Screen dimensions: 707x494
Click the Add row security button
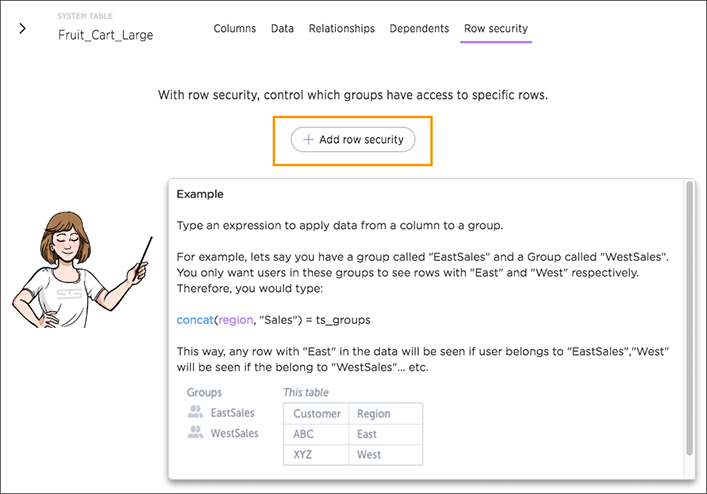click(353, 140)
